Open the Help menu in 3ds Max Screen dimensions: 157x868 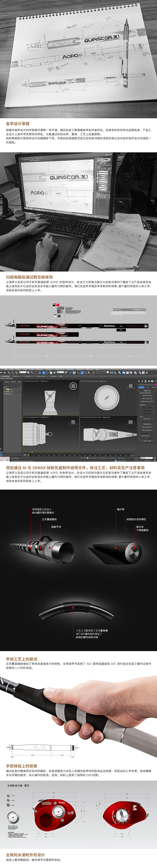[x=97, y=370]
